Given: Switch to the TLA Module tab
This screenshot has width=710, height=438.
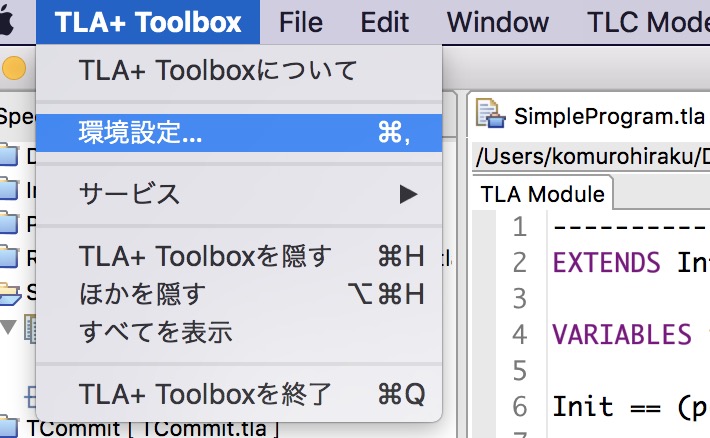Looking at the screenshot, I should pos(542,194).
